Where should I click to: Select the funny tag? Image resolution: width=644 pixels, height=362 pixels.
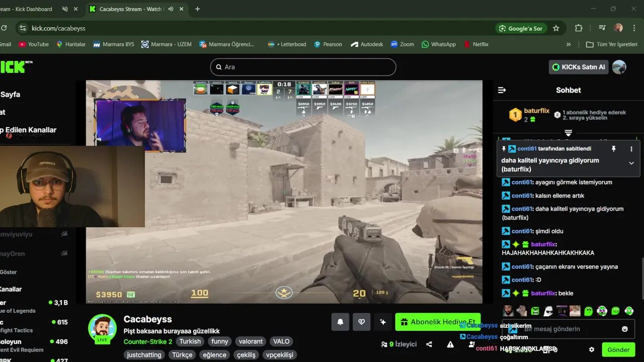click(219, 341)
